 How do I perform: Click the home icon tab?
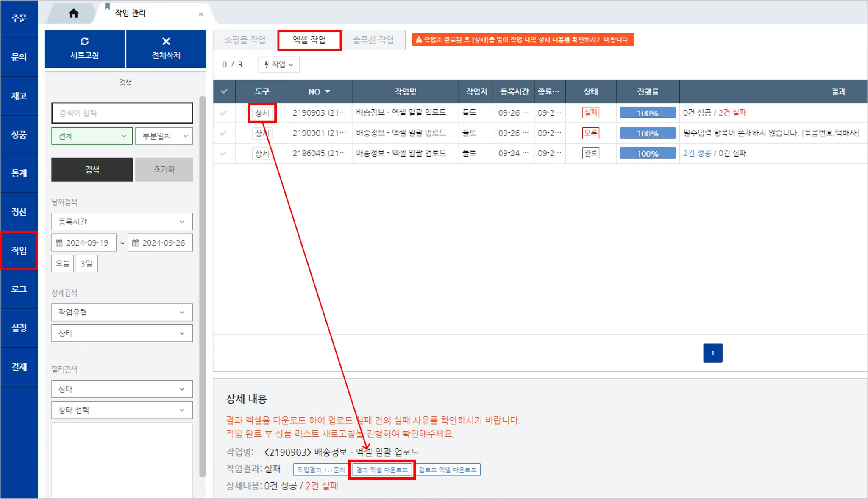[x=73, y=14]
